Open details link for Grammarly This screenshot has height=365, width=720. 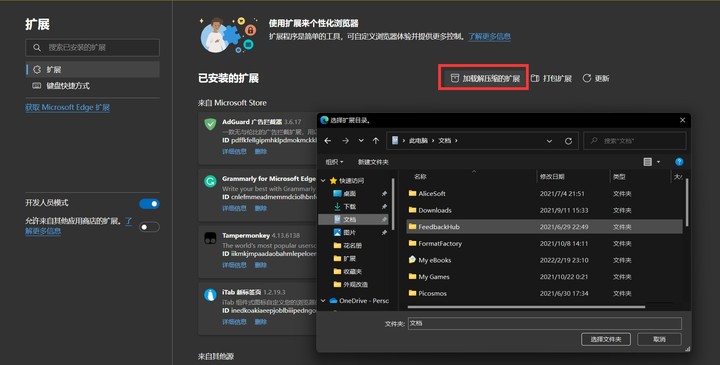(234, 208)
